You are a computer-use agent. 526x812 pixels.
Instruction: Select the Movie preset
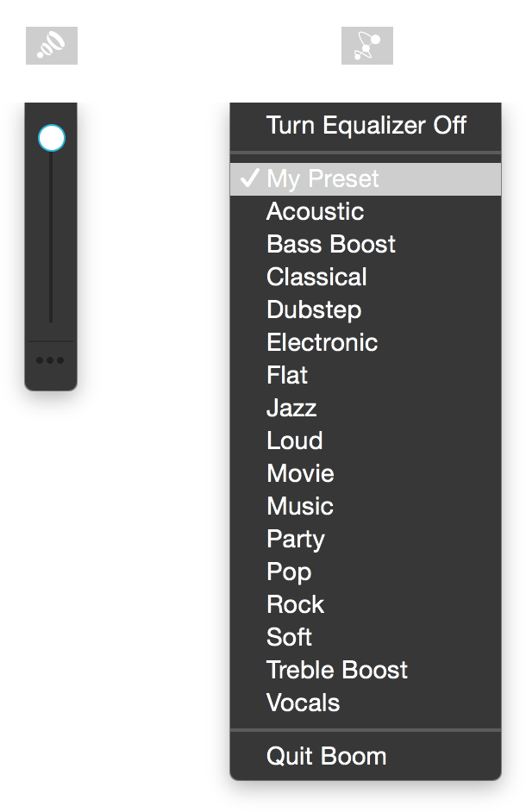(x=366, y=474)
